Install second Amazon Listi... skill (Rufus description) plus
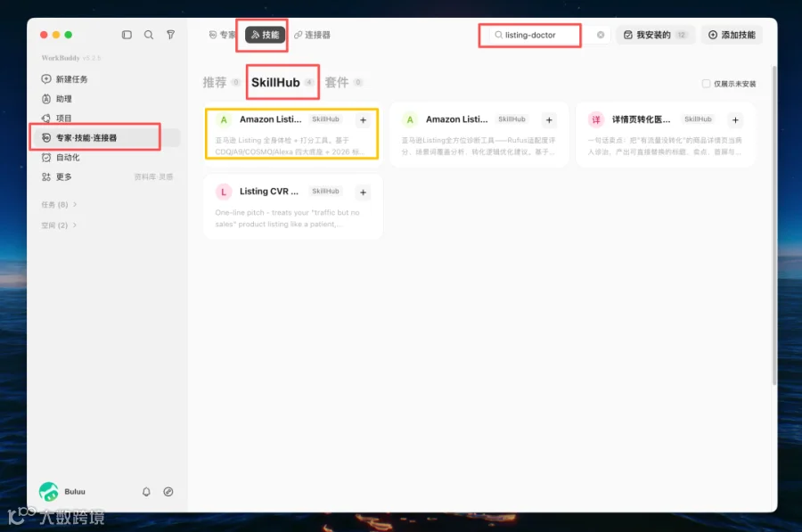This screenshot has height=532, width=802. click(x=549, y=120)
